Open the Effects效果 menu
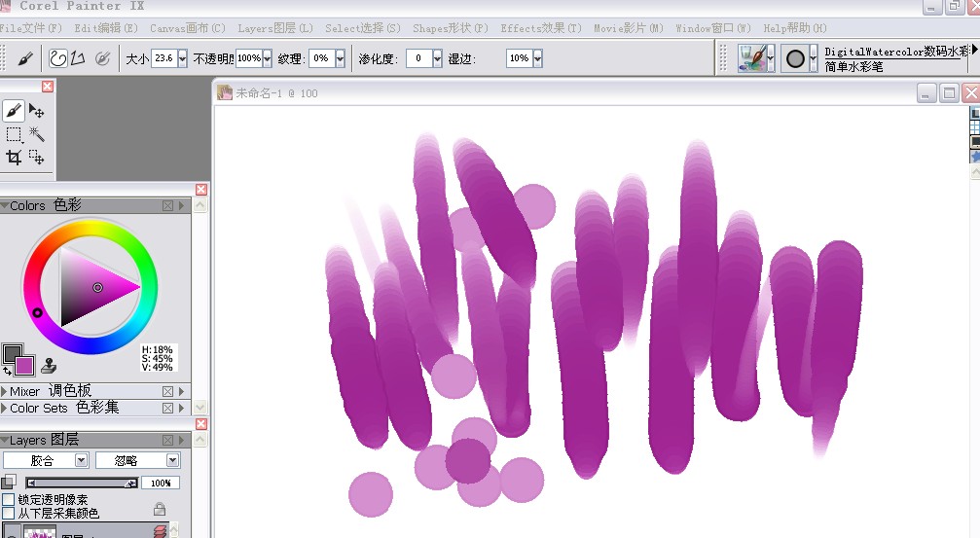This screenshot has height=538, width=980. tap(541, 28)
